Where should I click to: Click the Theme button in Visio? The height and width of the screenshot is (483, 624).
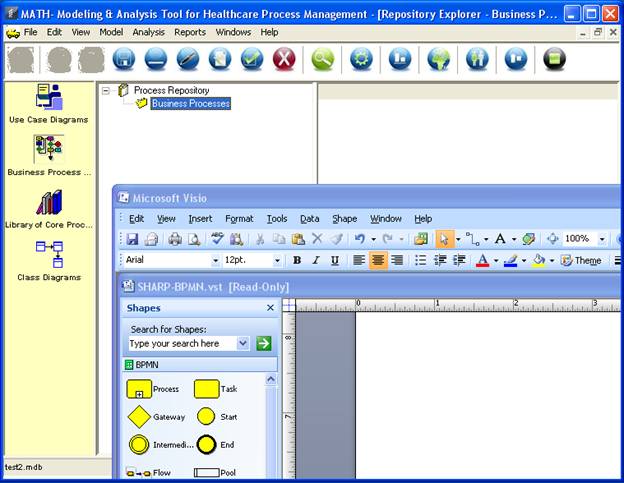(581, 260)
